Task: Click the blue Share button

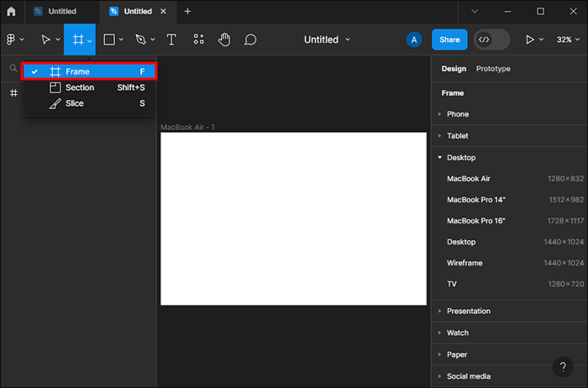Action: pos(449,39)
